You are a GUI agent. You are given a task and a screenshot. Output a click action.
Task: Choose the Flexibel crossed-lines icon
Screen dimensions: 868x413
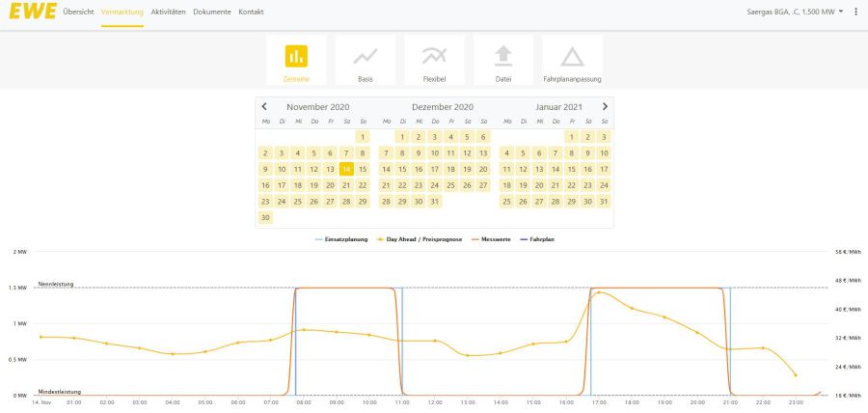point(434,56)
